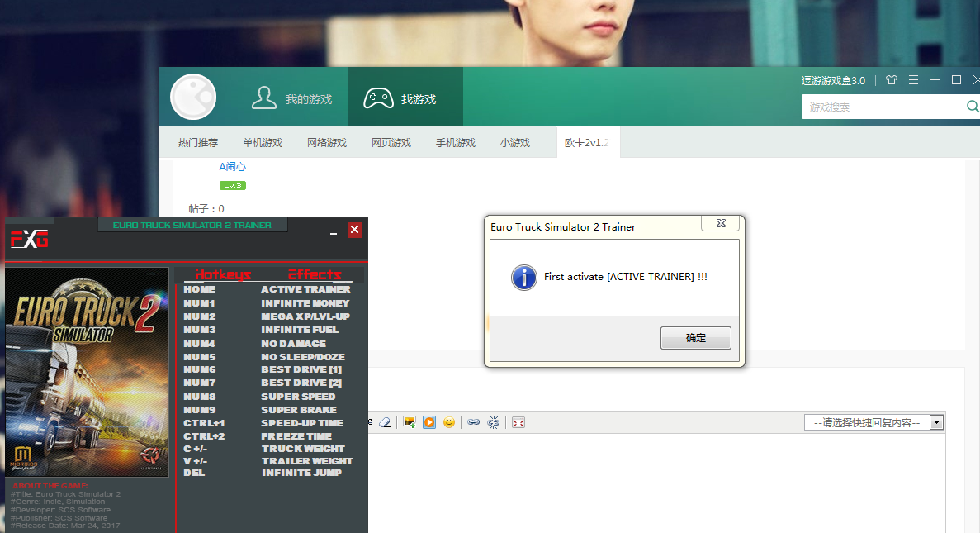Viewport: 980px width, 533px height.
Task: Select the 小游戏 category
Action: tap(515, 143)
